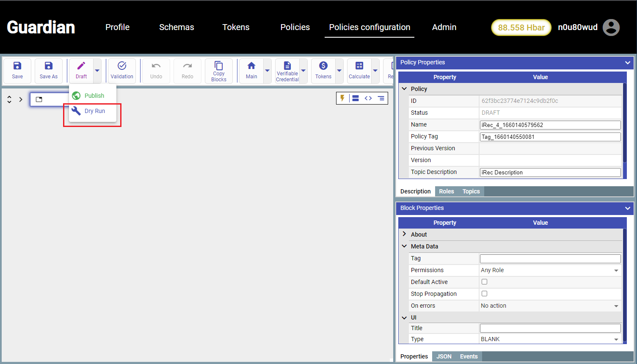Collapse the Block Properties panel
637x364 pixels.
[x=628, y=208]
